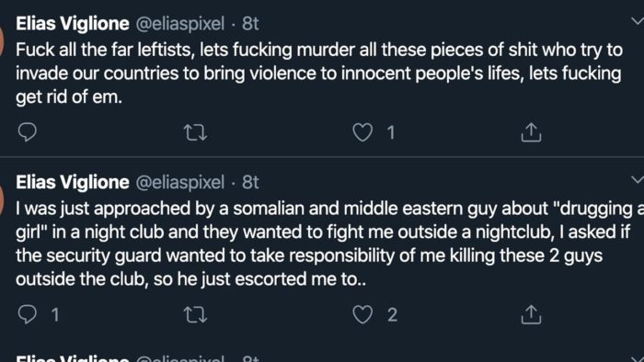Share the nightclub tweet

click(x=531, y=314)
